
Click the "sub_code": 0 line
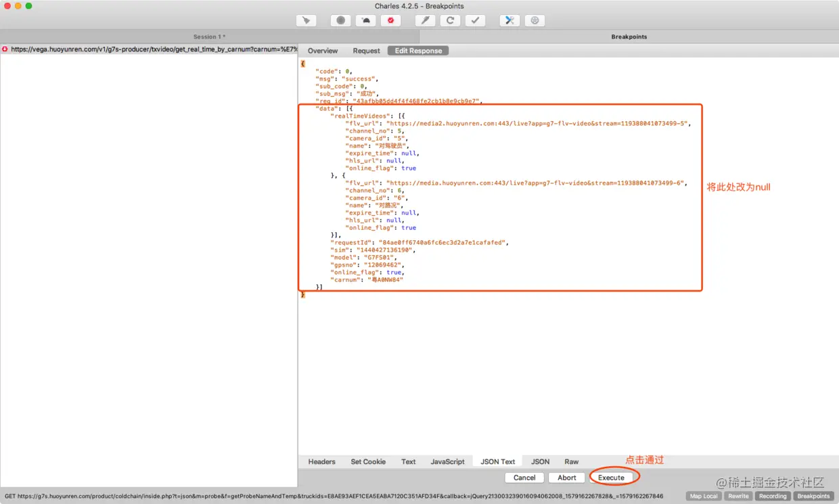tap(341, 86)
